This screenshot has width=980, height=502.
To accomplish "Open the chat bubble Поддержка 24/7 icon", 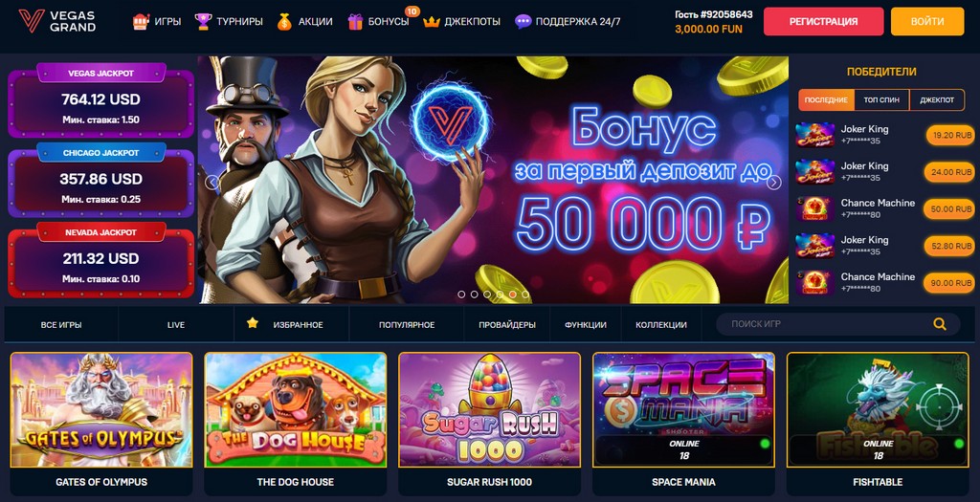I will pyautogui.click(x=523, y=22).
